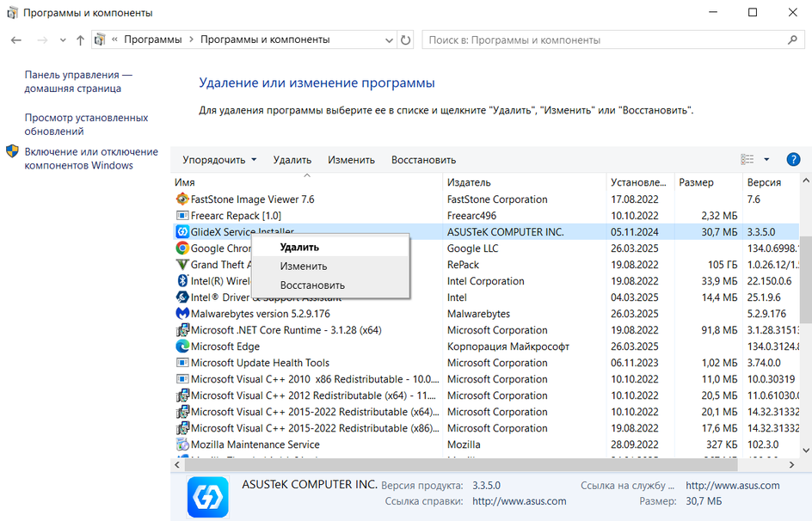Click the Grand Theft Auto row icon
Viewport: 812px width, 521px height.
pyautogui.click(x=182, y=265)
